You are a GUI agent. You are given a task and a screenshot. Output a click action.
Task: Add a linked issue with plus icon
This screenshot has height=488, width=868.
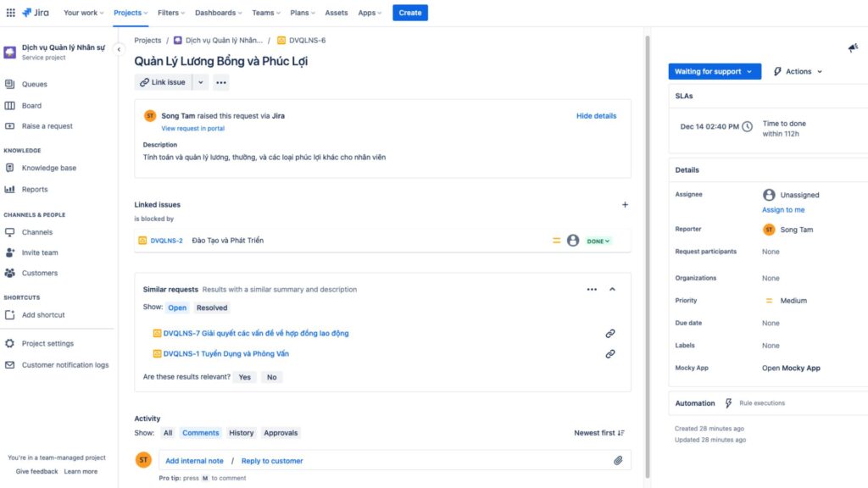(625, 205)
